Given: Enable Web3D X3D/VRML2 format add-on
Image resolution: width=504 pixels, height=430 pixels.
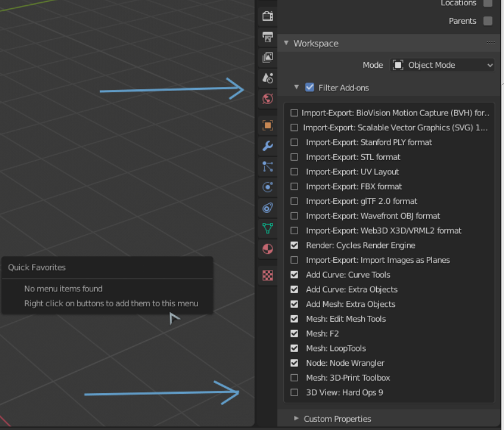Looking at the screenshot, I should click(294, 231).
